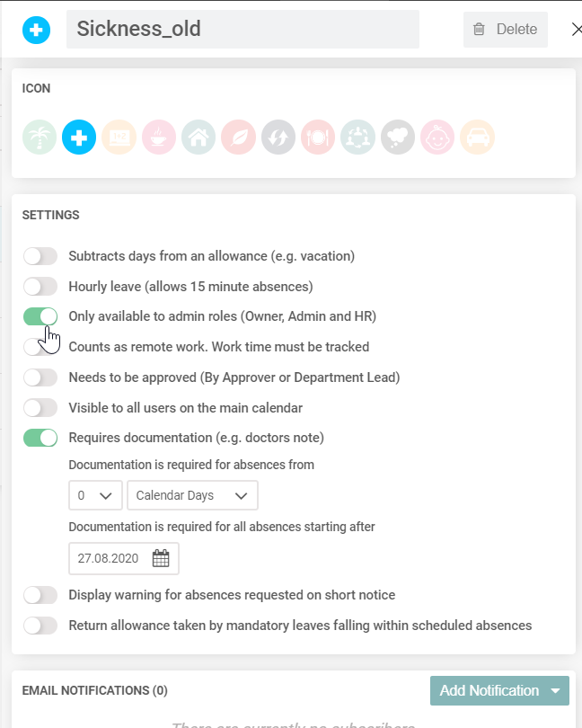Click the Add Notification button
The height and width of the screenshot is (728, 582).
489,691
